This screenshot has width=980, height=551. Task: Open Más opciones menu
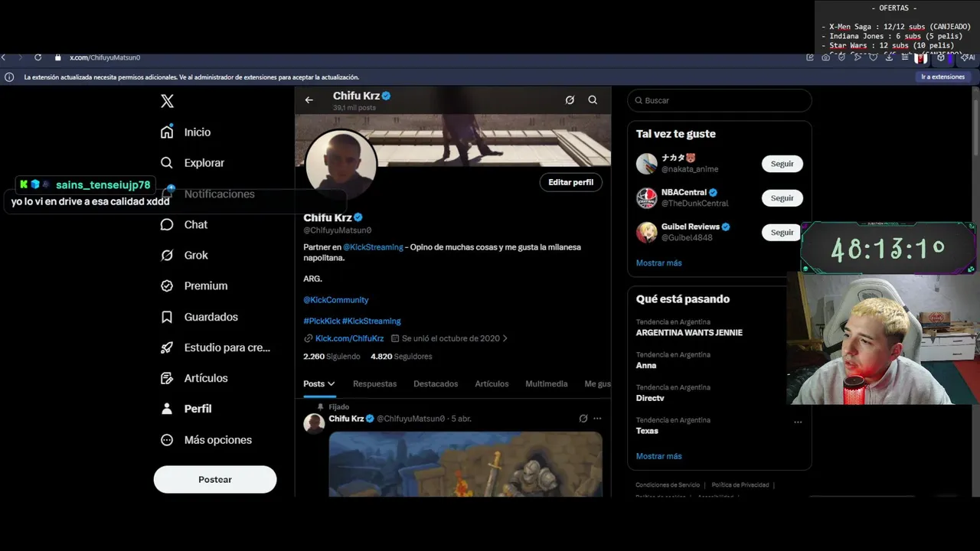click(207, 440)
